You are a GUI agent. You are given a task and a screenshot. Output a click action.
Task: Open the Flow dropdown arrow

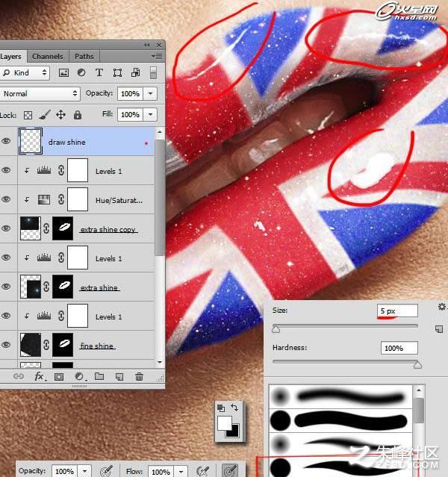point(181,471)
